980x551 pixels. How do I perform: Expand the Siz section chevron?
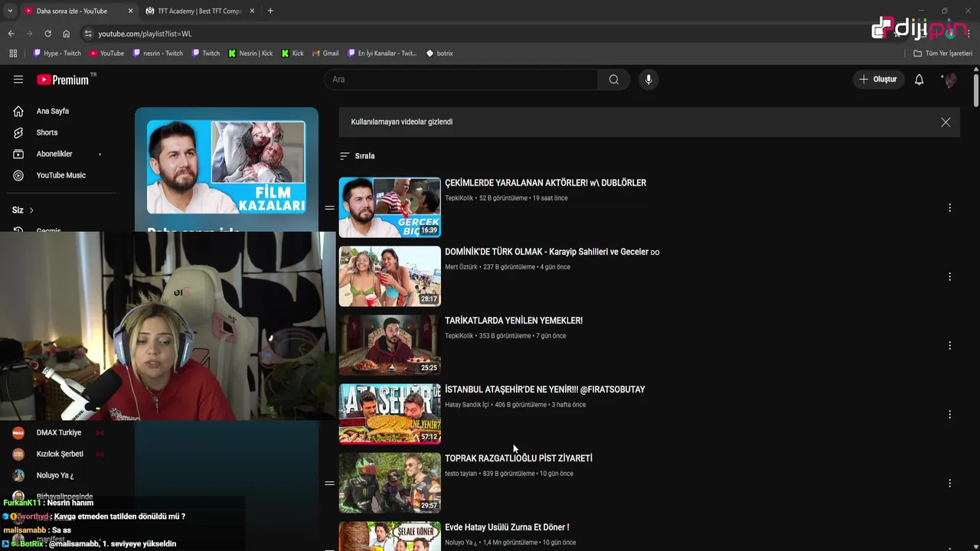tap(31, 210)
